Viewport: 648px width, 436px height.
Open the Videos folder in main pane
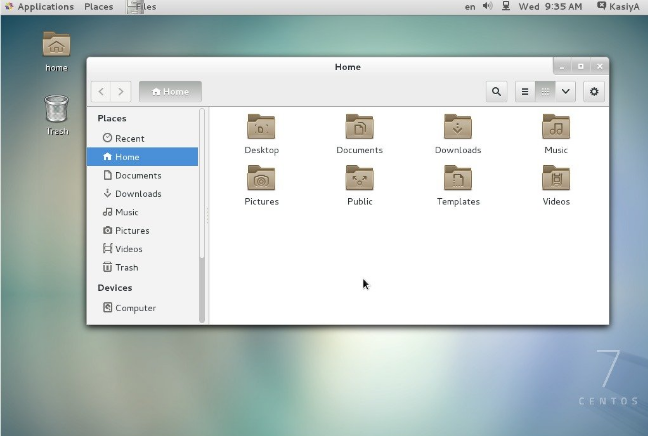[x=556, y=179]
